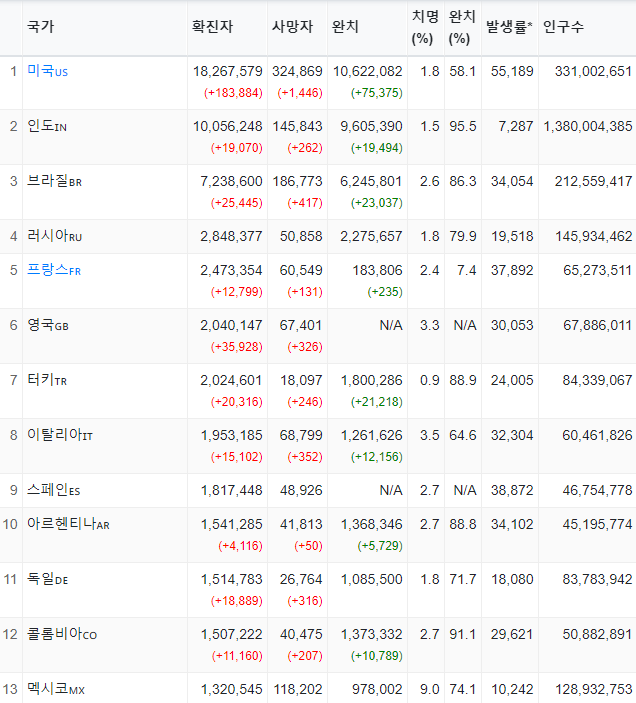Select 스페인 ES country name

pyautogui.click(x=54, y=490)
